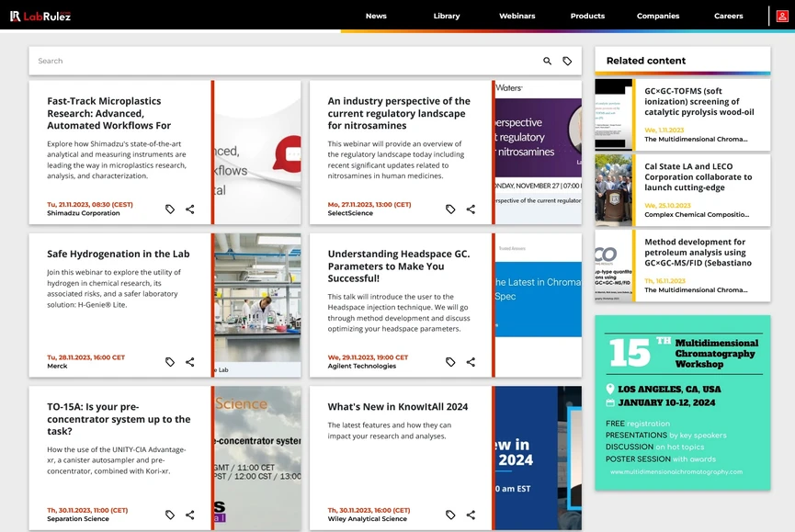This screenshot has width=795, height=532.
Task: Click tag icon on Safe Hydrogenation card
Action: [170, 362]
